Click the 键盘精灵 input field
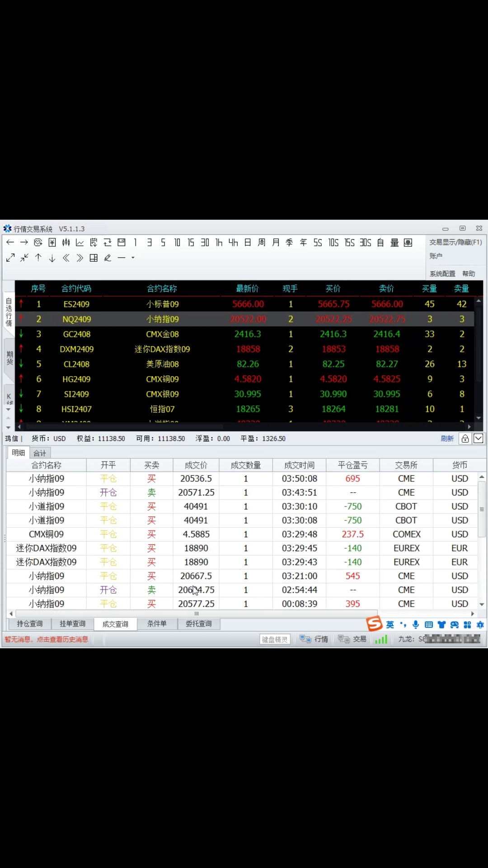This screenshot has height=868, width=488. [275, 639]
